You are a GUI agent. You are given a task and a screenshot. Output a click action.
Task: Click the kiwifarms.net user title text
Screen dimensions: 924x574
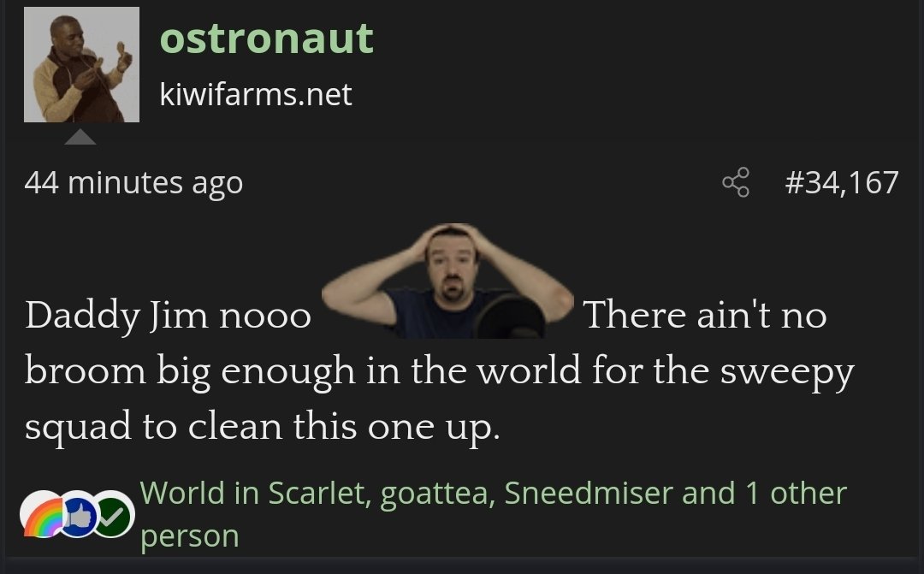click(256, 94)
